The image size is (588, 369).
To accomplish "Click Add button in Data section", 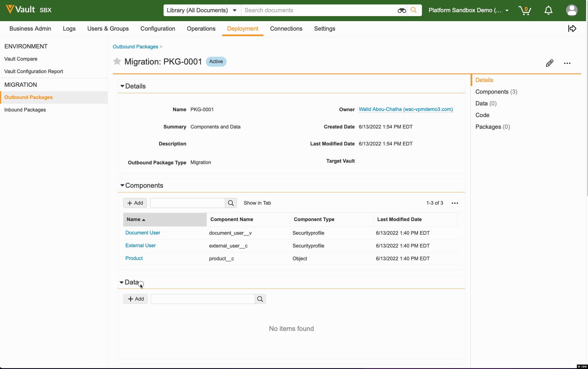I will (135, 299).
